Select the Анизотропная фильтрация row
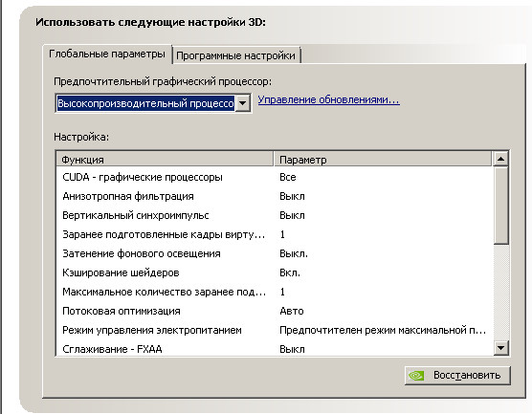Screen dimensions: 532x414 pos(275,196)
